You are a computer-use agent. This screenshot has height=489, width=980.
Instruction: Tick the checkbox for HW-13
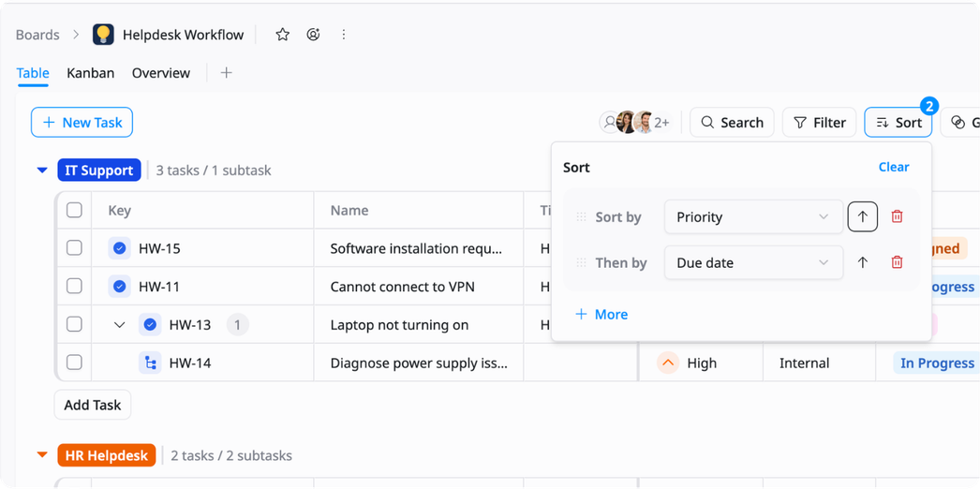click(74, 325)
